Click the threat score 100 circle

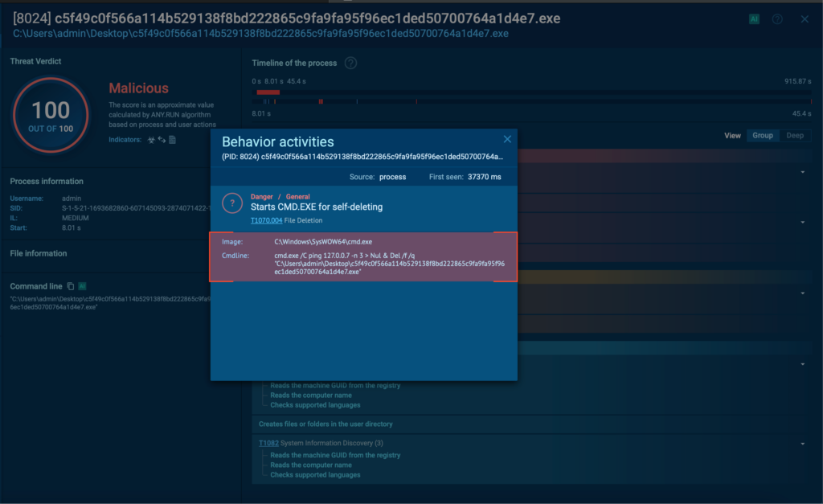point(51,115)
